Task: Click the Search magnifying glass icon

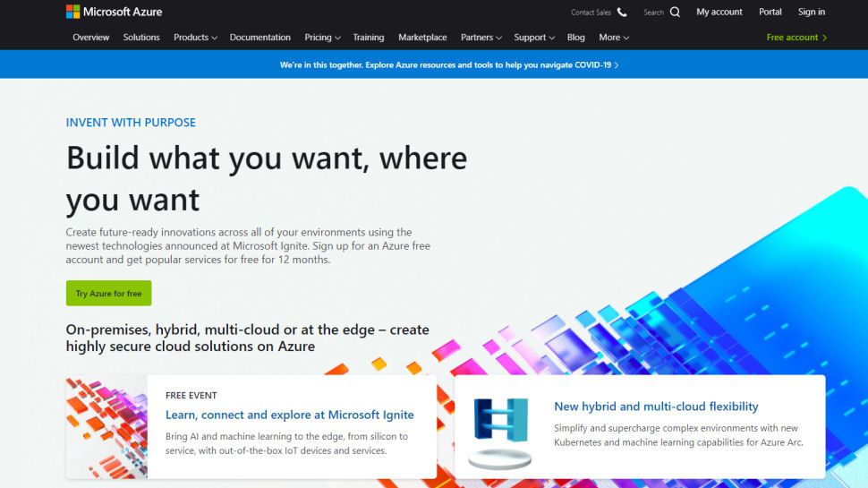Action: pyautogui.click(x=675, y=13)
